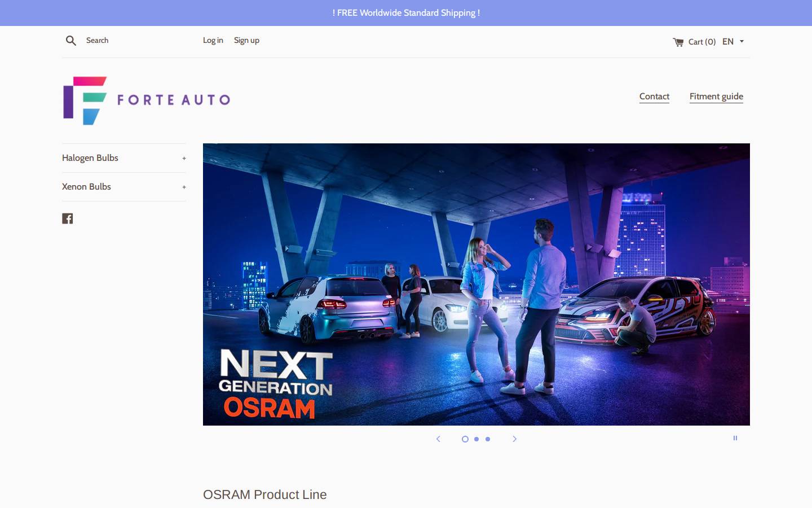Visit the Facebook page icon
Image resolution: width=812 pixels, height=508 pixels.
pyautogui.click(x=68, y=218)
